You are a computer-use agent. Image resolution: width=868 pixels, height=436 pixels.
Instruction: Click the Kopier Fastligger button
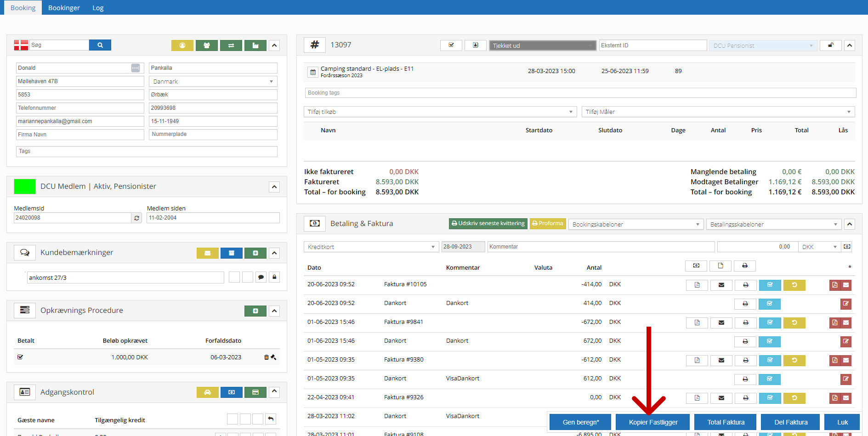653,422
